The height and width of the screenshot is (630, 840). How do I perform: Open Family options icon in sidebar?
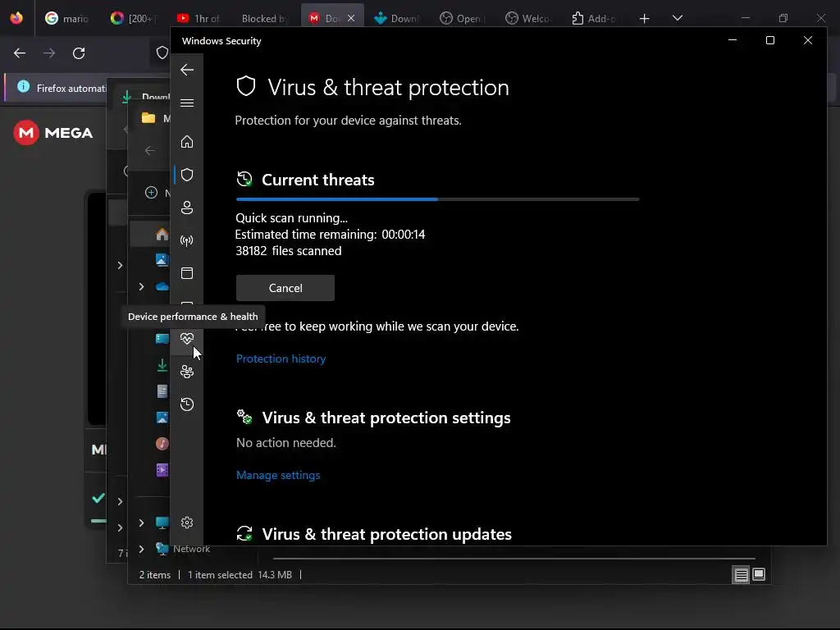187,372
